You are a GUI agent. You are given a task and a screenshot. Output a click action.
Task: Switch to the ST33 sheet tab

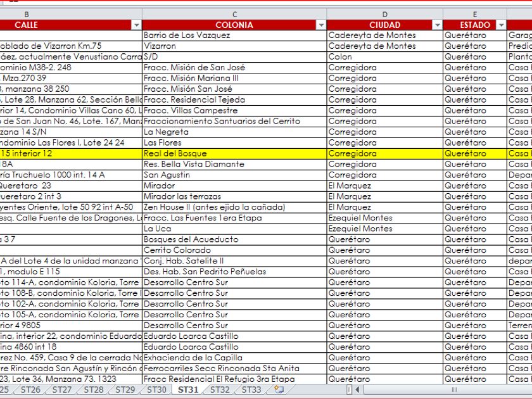pos(251,389)
